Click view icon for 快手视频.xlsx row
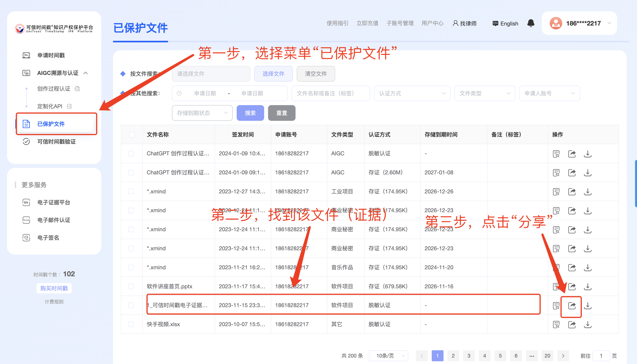The height and width of the screenshot is (364, 637). (x=556, y=325)
